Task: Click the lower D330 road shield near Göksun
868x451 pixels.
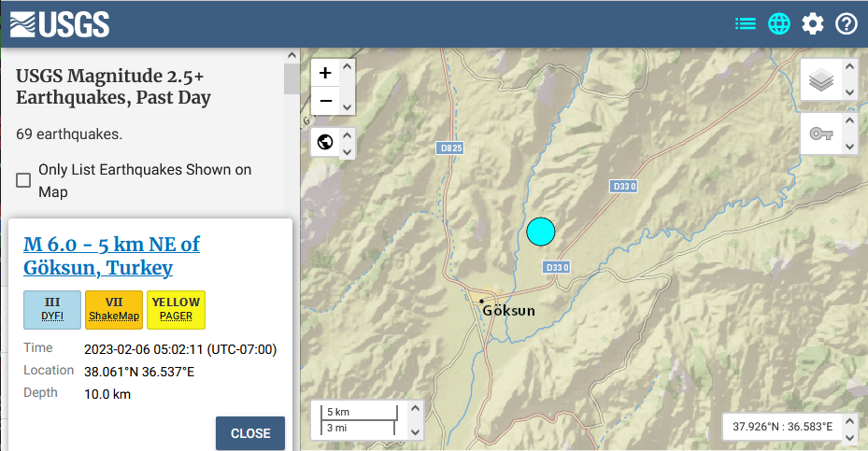Action: click(x=557, y=268)
